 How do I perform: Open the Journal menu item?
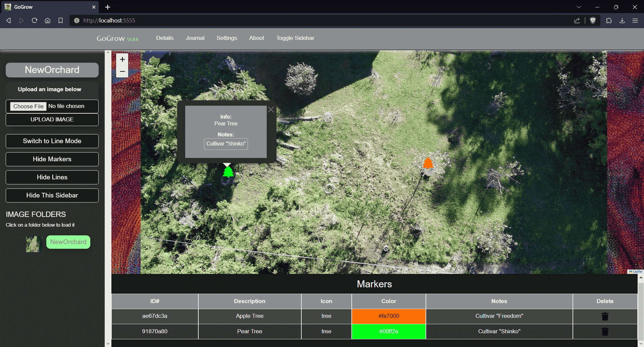[195, 38]
